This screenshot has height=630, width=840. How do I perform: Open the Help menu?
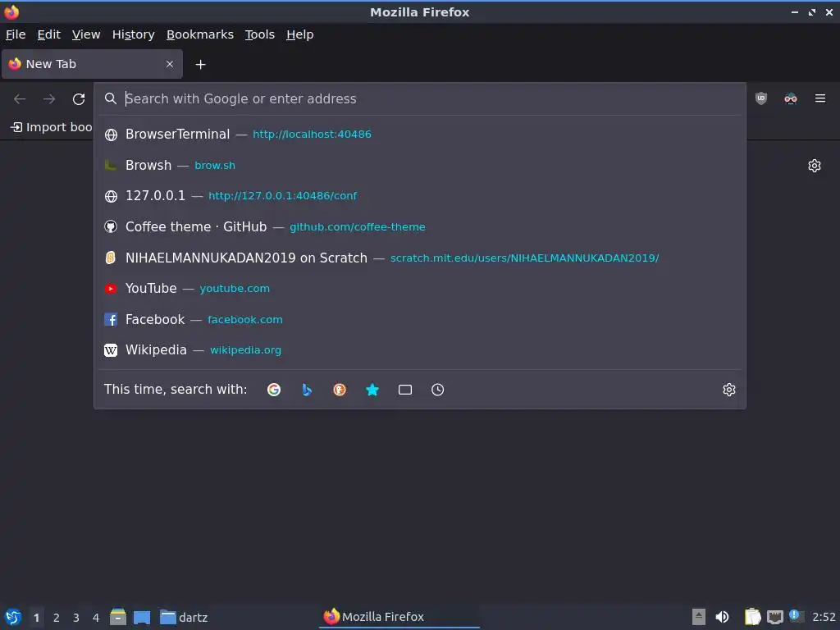[300, 34]
